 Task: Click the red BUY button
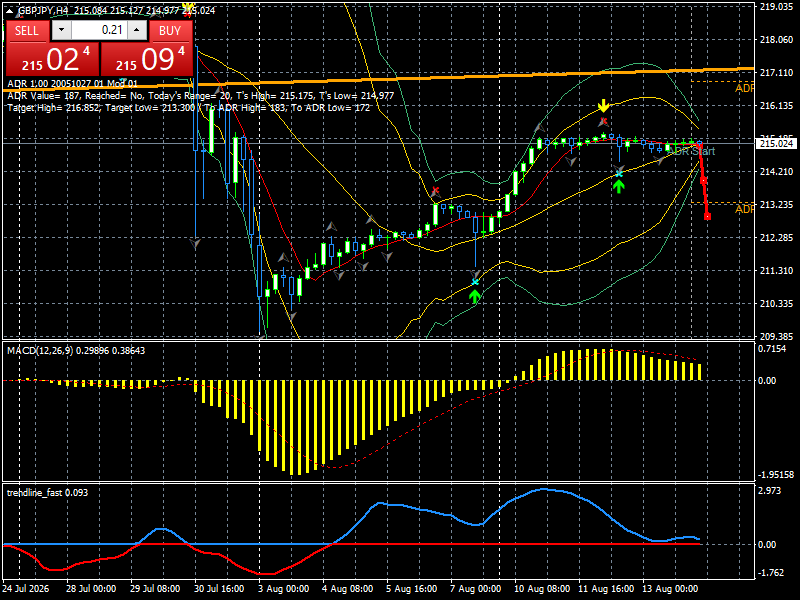tap(170, 31)
